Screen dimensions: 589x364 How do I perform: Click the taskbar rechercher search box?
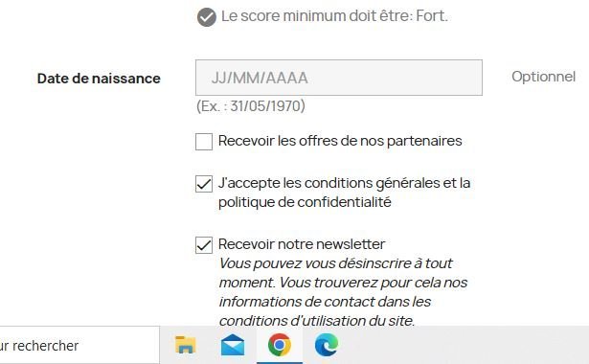79,345
